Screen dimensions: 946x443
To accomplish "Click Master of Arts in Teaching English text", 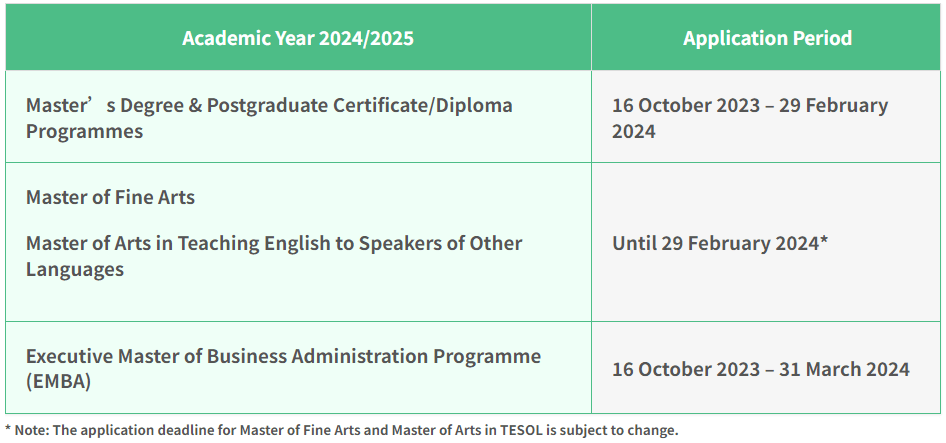I will point(190,243).
